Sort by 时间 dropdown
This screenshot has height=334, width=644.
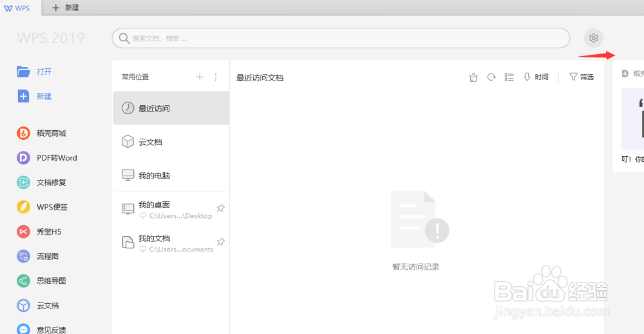(x=536, y=77)
